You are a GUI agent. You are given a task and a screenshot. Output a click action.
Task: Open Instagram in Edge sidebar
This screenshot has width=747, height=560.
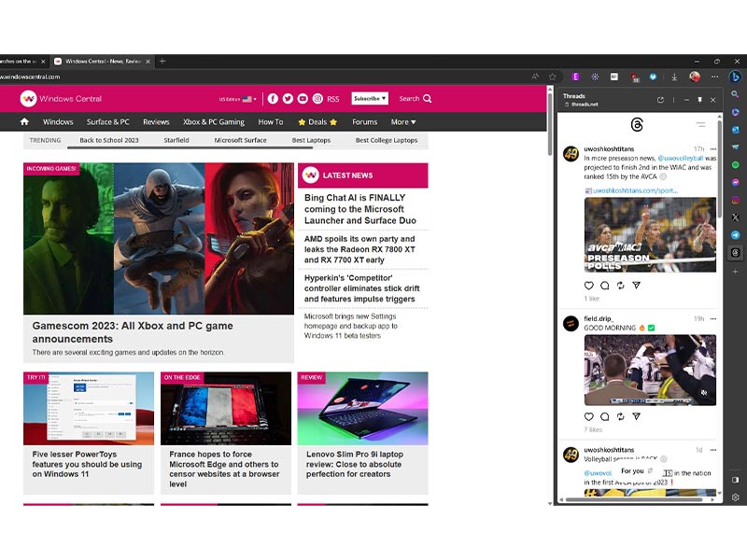point(735,200)
